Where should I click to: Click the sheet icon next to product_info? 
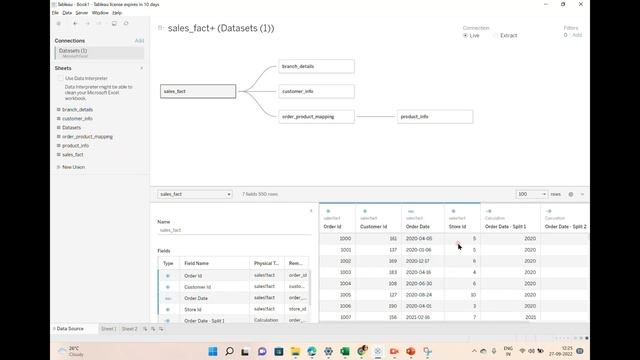point(58,145)
